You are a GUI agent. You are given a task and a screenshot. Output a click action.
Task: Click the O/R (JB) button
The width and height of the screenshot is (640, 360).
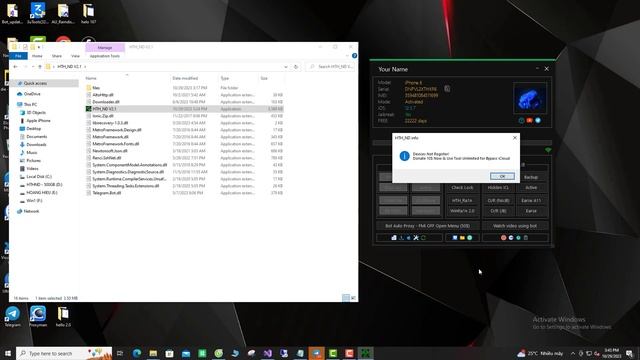pyautogui.click(x=498, y=211)
